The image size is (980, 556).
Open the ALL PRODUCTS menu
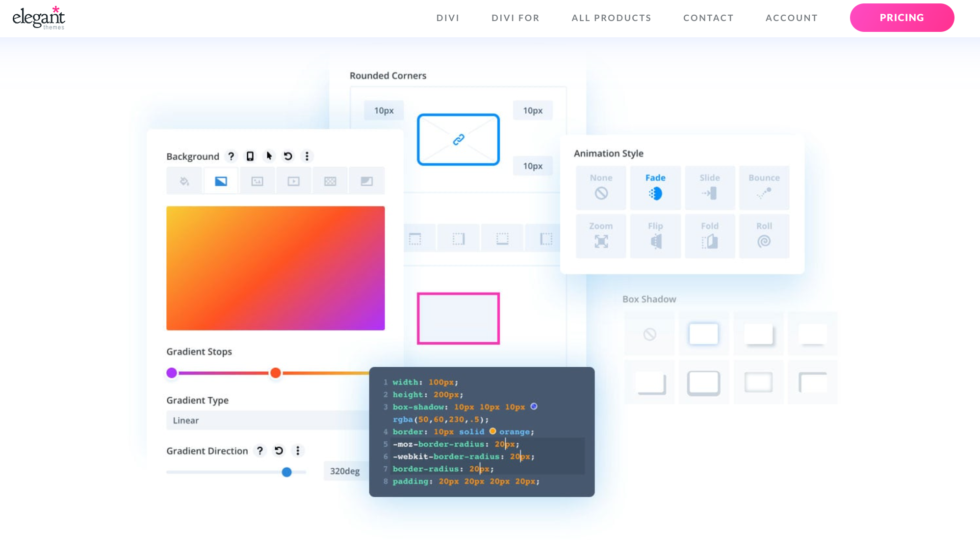[x=611, y=18]
